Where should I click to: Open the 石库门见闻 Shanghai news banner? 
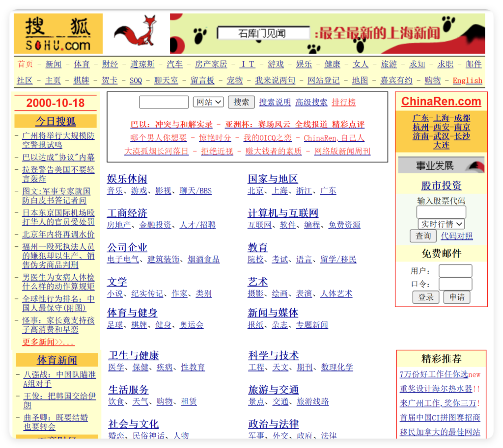[327, 34]
